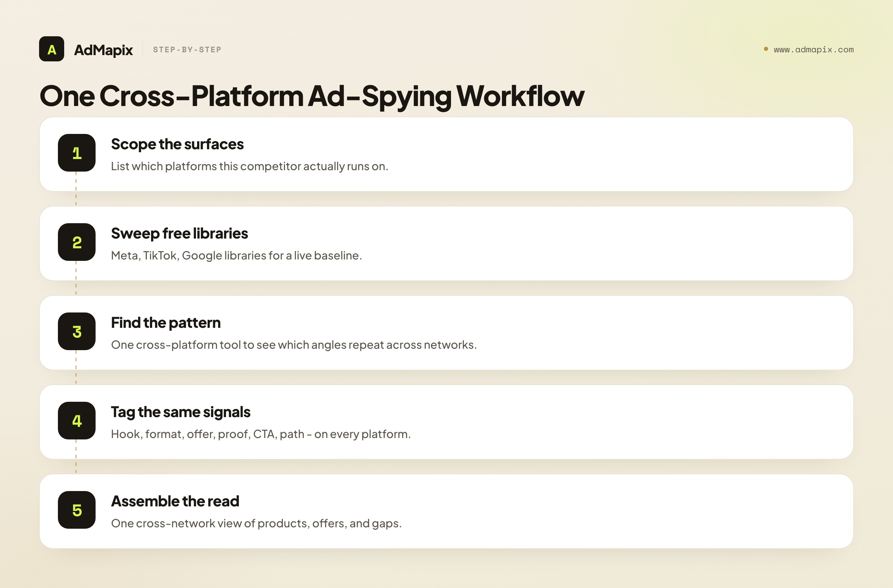Click the Find the pattern title
The width and height of the screenshot is (893, 588).
tap(166, 323)
